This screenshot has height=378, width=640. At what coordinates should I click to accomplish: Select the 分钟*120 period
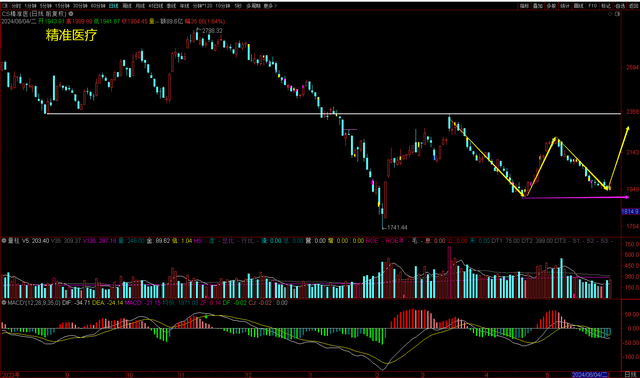pos(202,6)
